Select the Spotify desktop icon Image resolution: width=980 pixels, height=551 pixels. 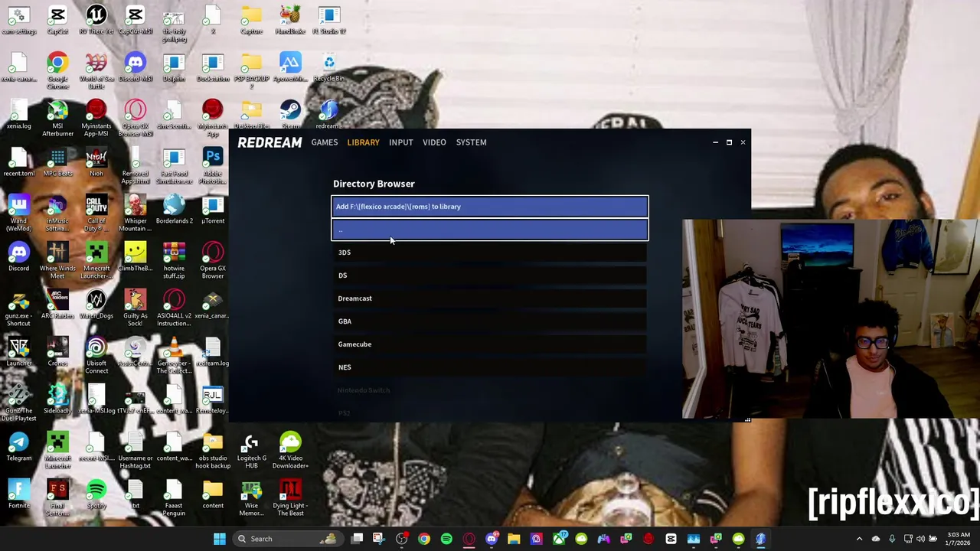click(x=96, y=494)
